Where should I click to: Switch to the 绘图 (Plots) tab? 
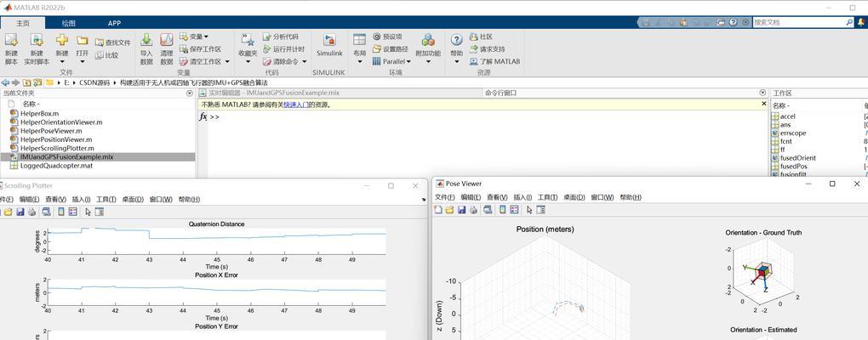coord(69,23)
